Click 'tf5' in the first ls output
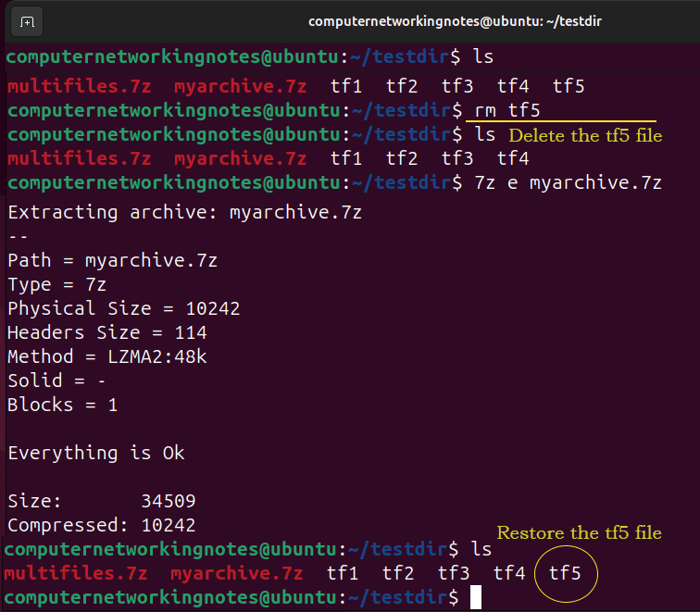700x612 pixels. (x=569, y=86)
